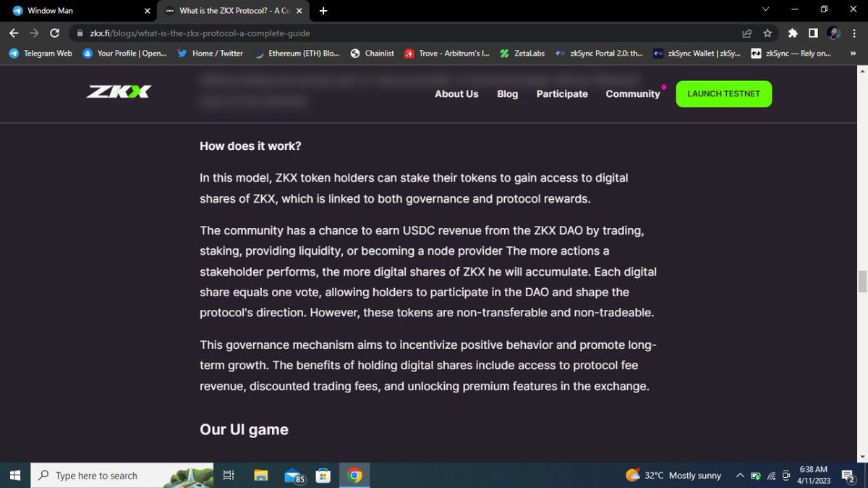This screenshot has height=488, width=868.
Task: Open the Chainlist bookmark
Action: 373,53
